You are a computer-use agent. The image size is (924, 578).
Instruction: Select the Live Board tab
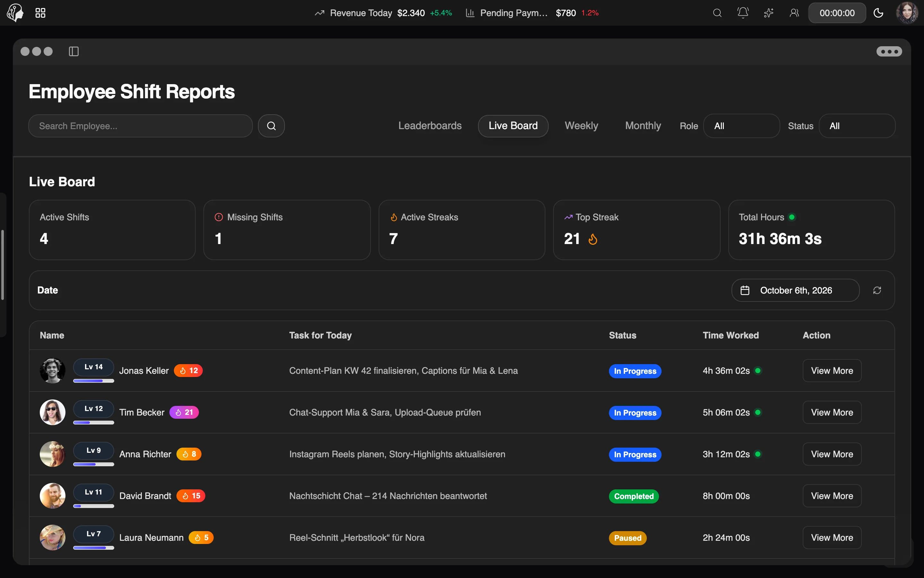(x=513, y=126)
